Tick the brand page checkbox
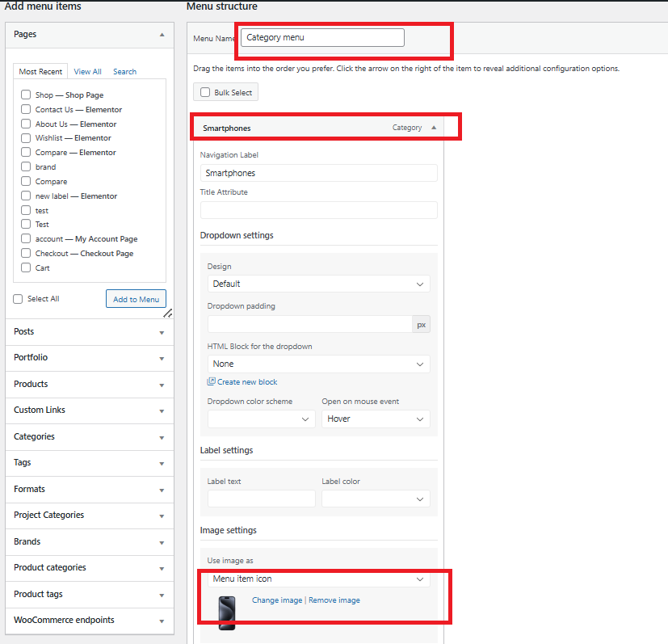Viewport: 668px width, 644px height. (26, 166)
